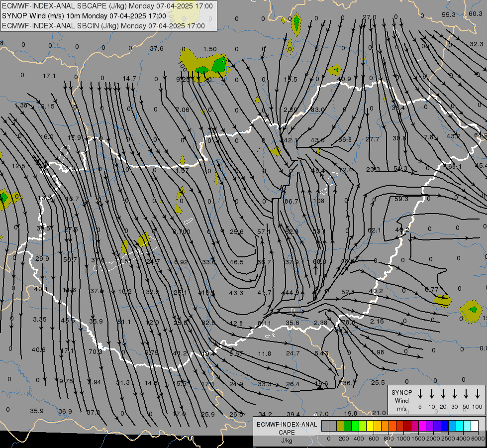This screenshot has height=448, width=487.
Task: Select the SYNOP Wind 10m header line
Action: pyautogui.click(x=84, y=16)
